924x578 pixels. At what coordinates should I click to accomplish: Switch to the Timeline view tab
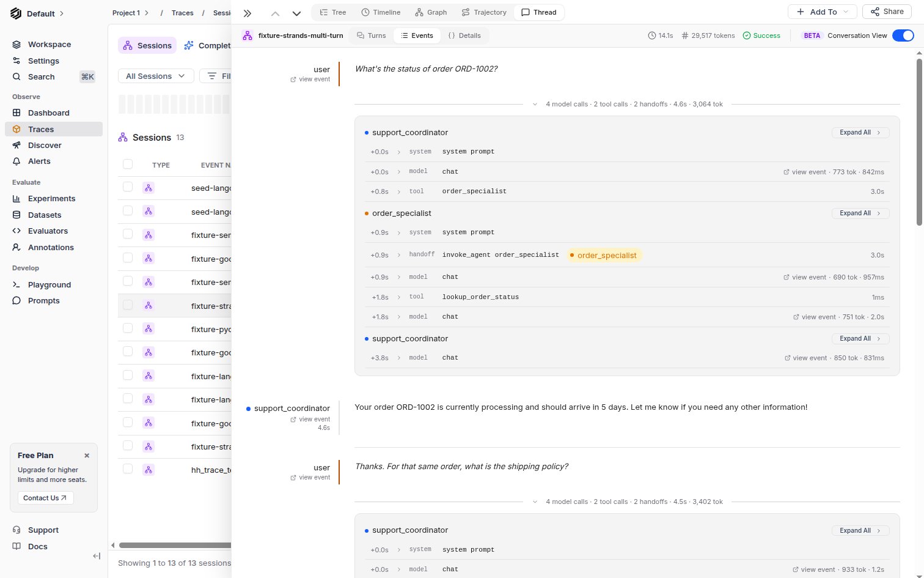[381, 12]
